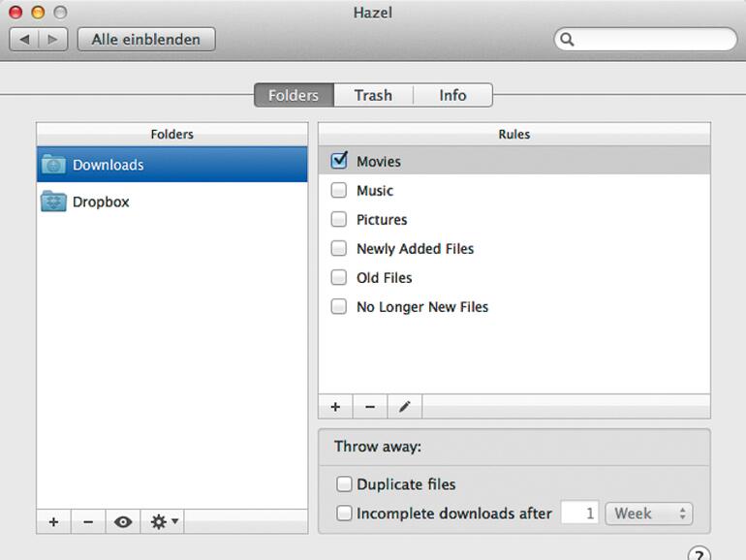The image size is (746, 560).
Task: Uncheck the Movies rule checkbox
Action: (339, 161)
